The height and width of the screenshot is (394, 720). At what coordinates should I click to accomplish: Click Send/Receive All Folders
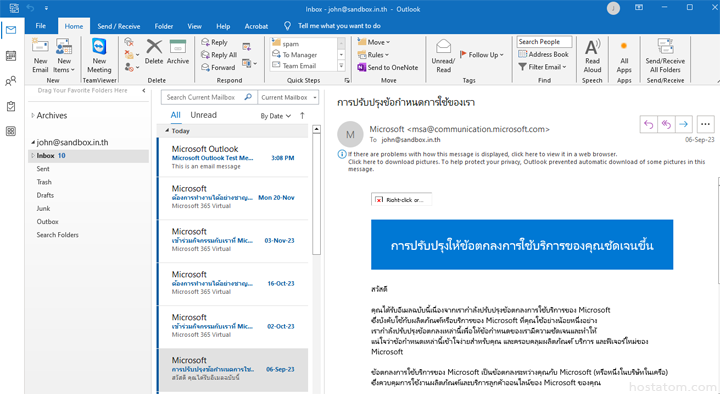(x=665, y=56)
